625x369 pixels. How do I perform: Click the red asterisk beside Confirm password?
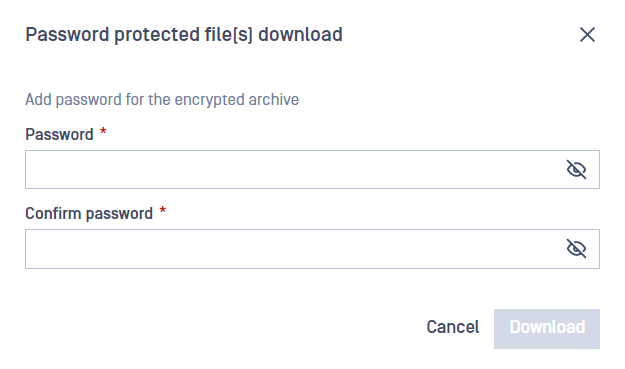click(163, 210)
